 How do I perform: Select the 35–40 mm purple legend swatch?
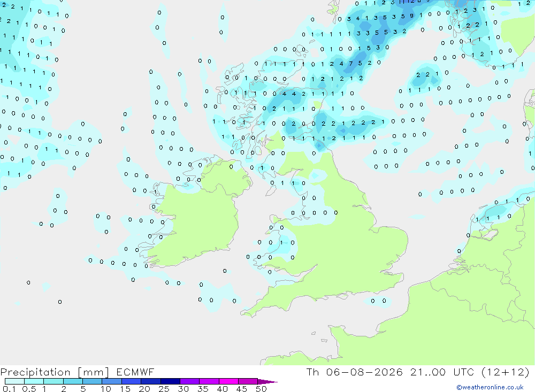pyautogui.click(x=209, y=381)
